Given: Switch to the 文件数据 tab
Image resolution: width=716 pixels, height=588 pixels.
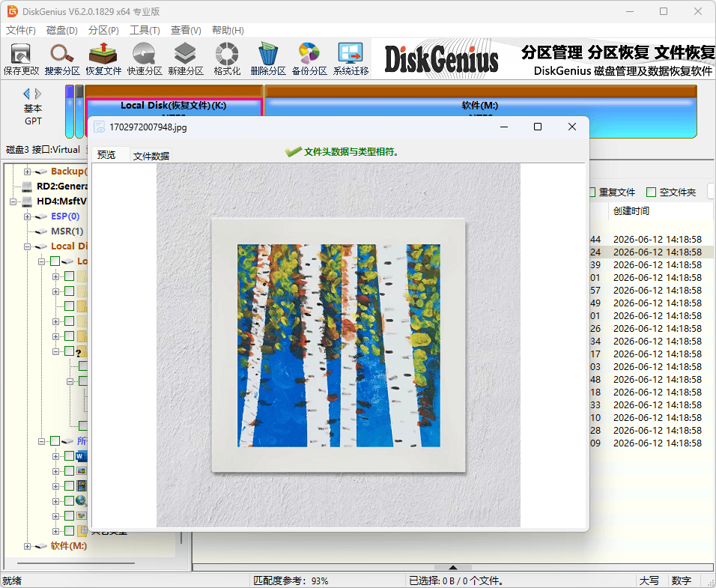Looking at the screenshot, I should coord(151,156).
